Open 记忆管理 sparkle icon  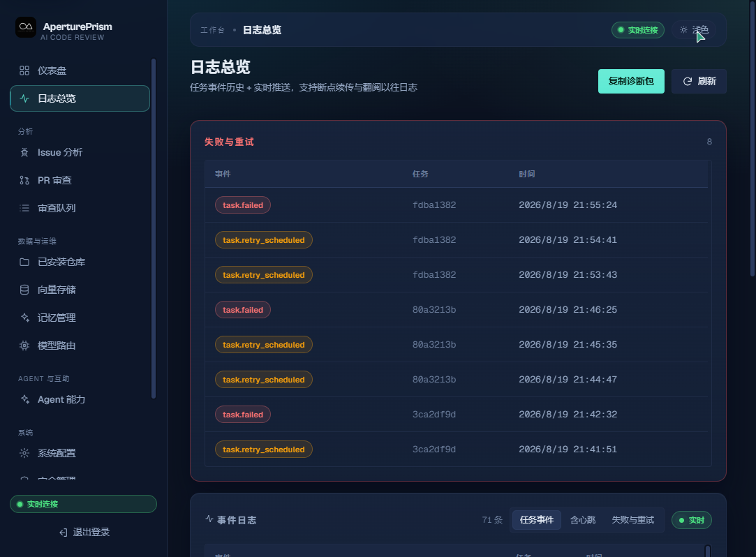click(x=24, y=318)
